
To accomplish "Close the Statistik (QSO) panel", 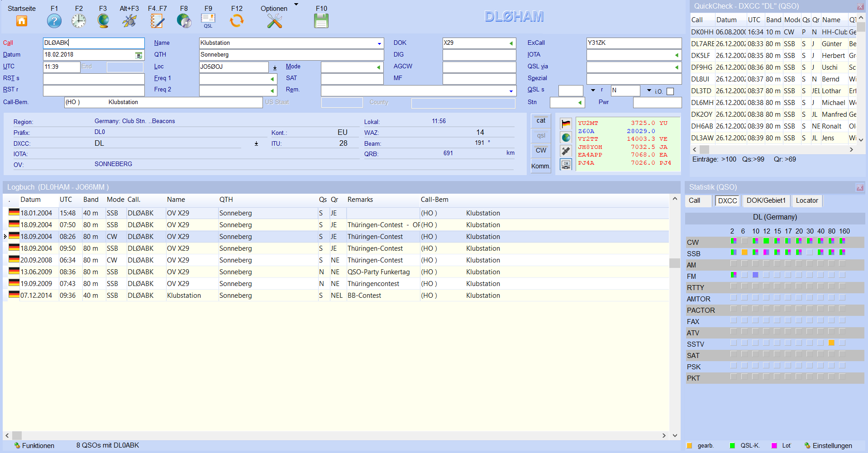I will point(860,187).
